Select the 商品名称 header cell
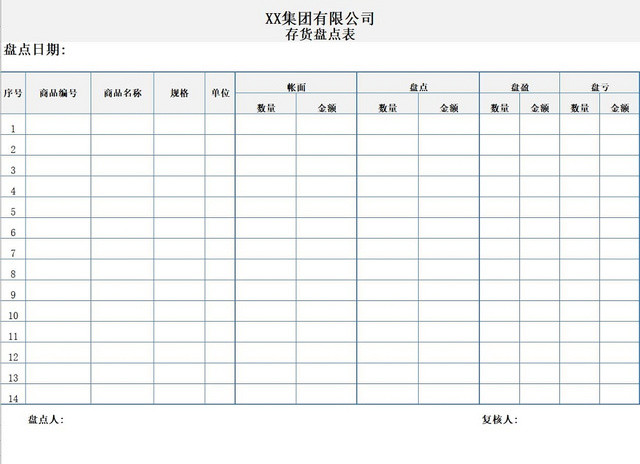640x464 pixels. (x=122, y=93)
